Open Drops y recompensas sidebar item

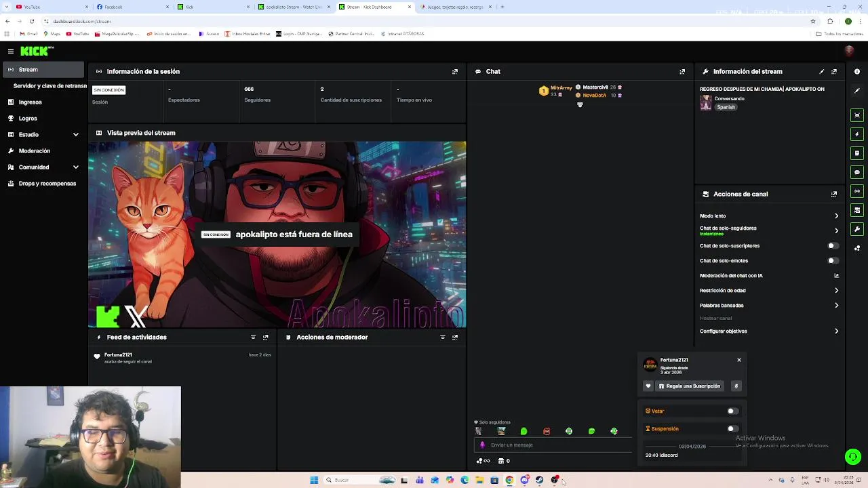(x=43, y=183)
